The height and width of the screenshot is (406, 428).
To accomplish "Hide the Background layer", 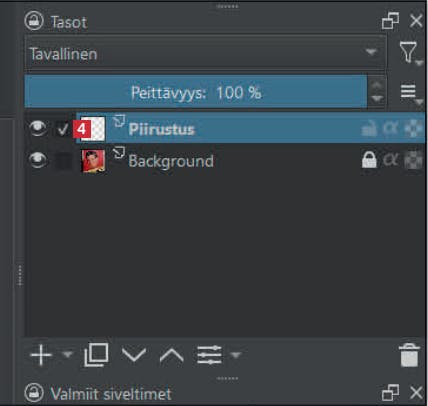I will (38, 160).
